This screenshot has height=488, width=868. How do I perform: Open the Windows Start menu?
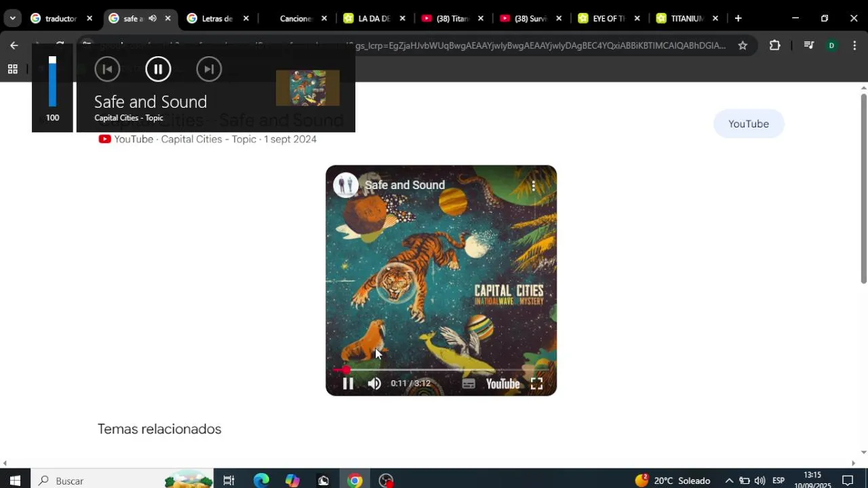(15, 481)
